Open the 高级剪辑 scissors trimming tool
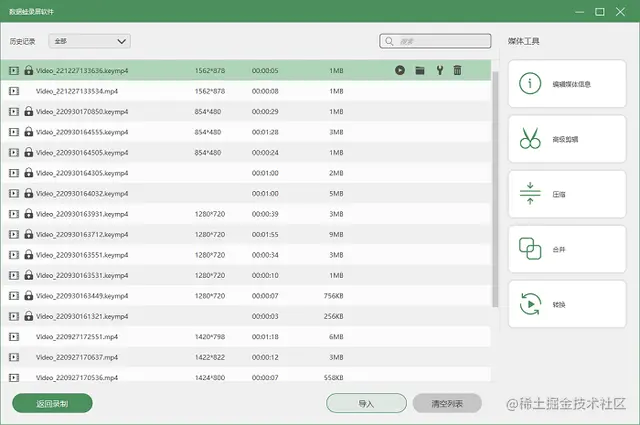The width and height of the screenshot is (640, 425). 567,139
